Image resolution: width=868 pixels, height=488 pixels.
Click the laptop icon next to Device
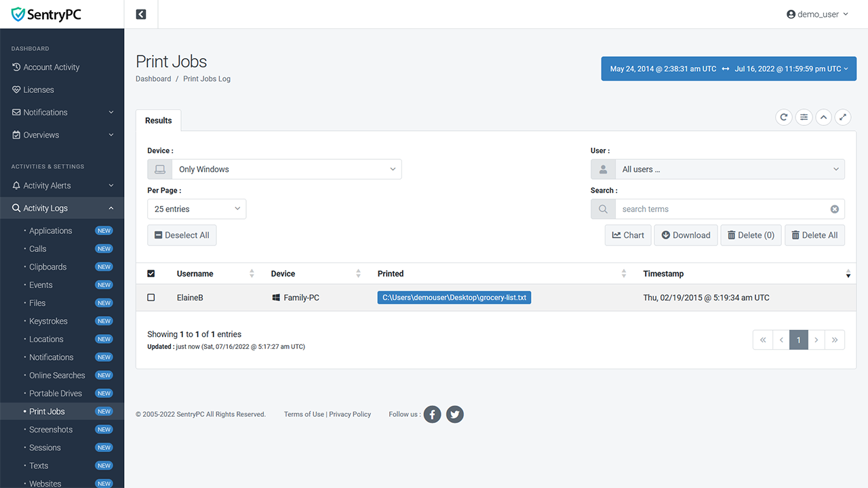[x=160, y=169]
